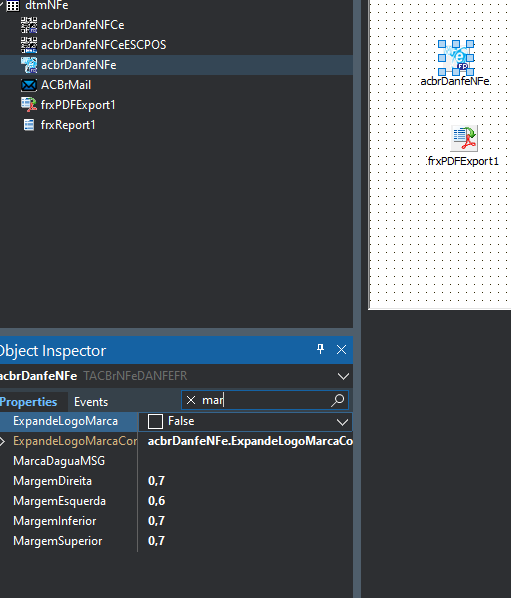Select the ACBrMail tree item
The height and width of the screenshot is (598, 511).
66,85
